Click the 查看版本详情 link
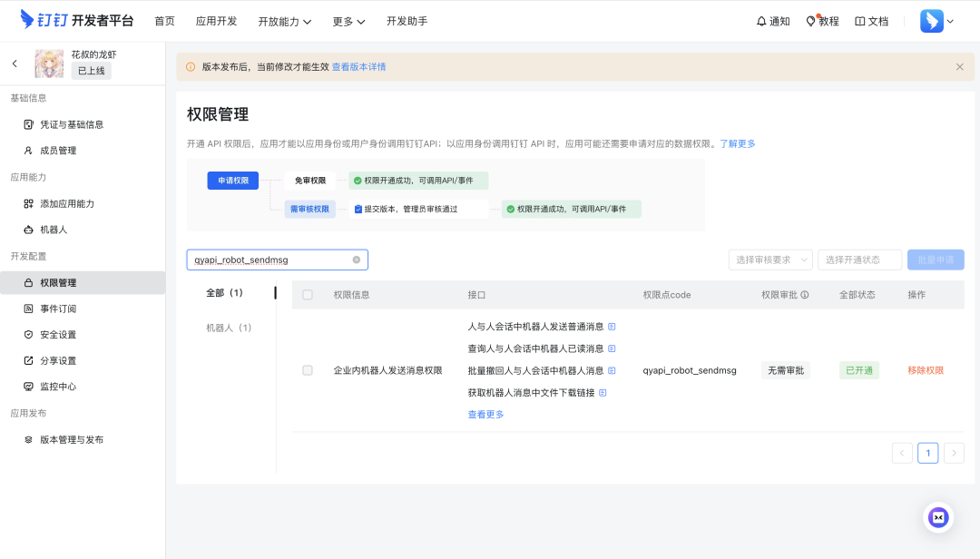Screen dimensions: 980x559 [x=358, y=67]
